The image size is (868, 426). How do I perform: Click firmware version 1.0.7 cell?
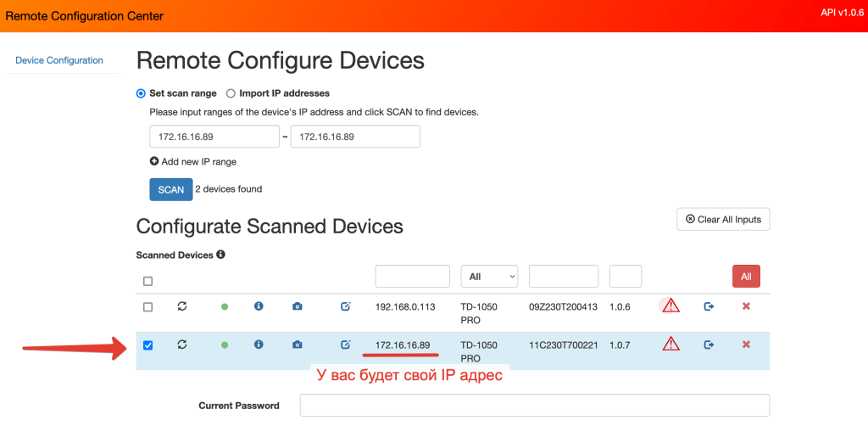(x=620, y=345)
